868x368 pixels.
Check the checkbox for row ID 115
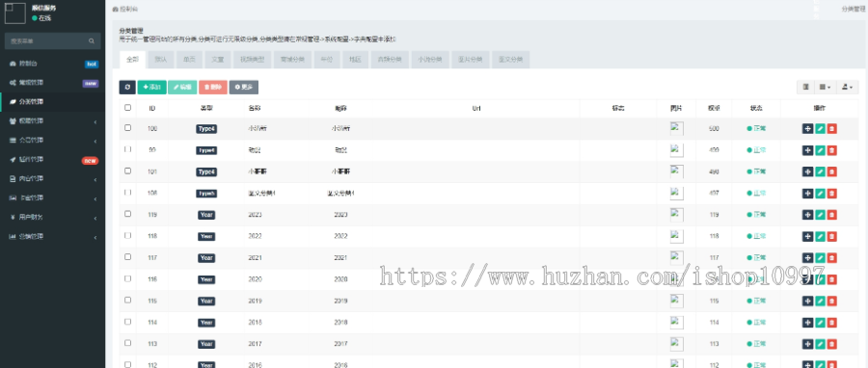128,300
